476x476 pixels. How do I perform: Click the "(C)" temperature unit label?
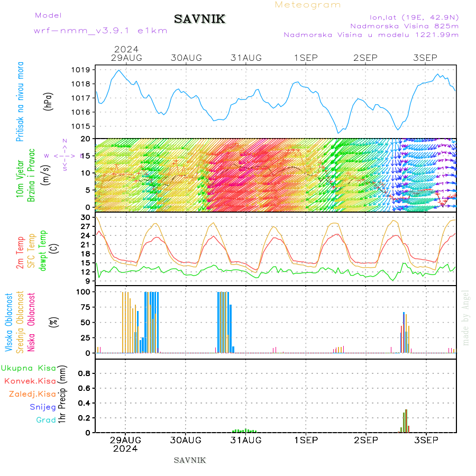coord(54,249)
